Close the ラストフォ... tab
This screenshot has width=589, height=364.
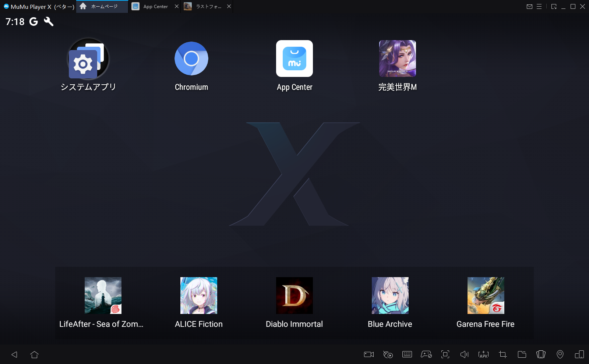pyautogui.click(x=229, y=7)
